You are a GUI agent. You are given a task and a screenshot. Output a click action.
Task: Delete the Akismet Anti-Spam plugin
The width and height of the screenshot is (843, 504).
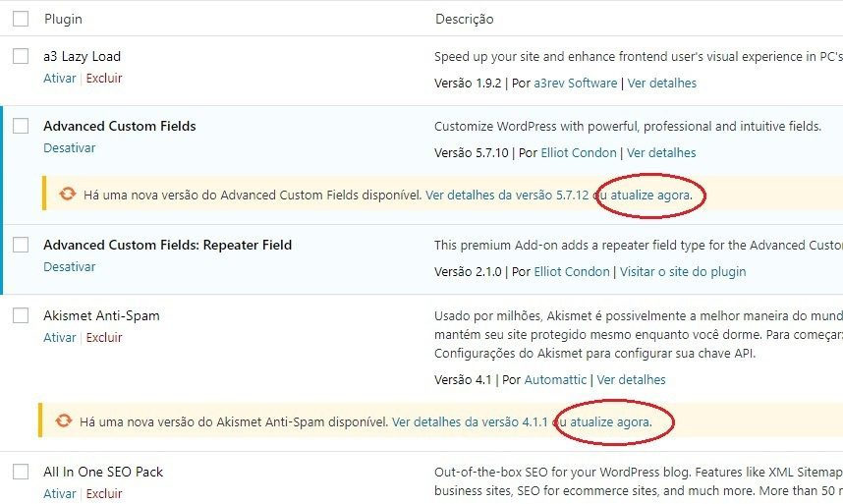pyautogui.click(x=104, y=338)
